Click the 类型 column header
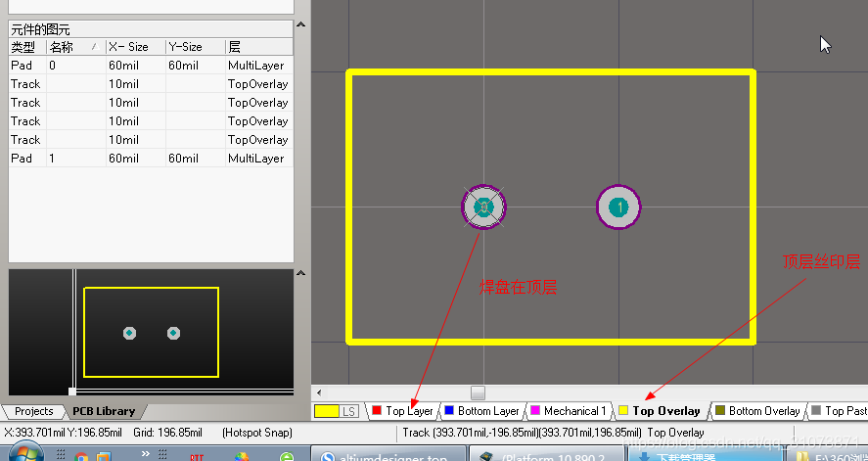 (24, 47)
